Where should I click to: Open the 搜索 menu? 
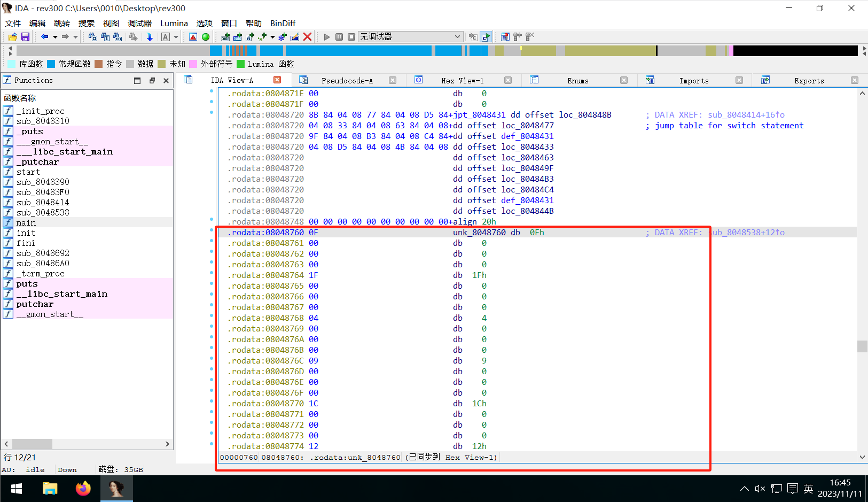point(87,24)
